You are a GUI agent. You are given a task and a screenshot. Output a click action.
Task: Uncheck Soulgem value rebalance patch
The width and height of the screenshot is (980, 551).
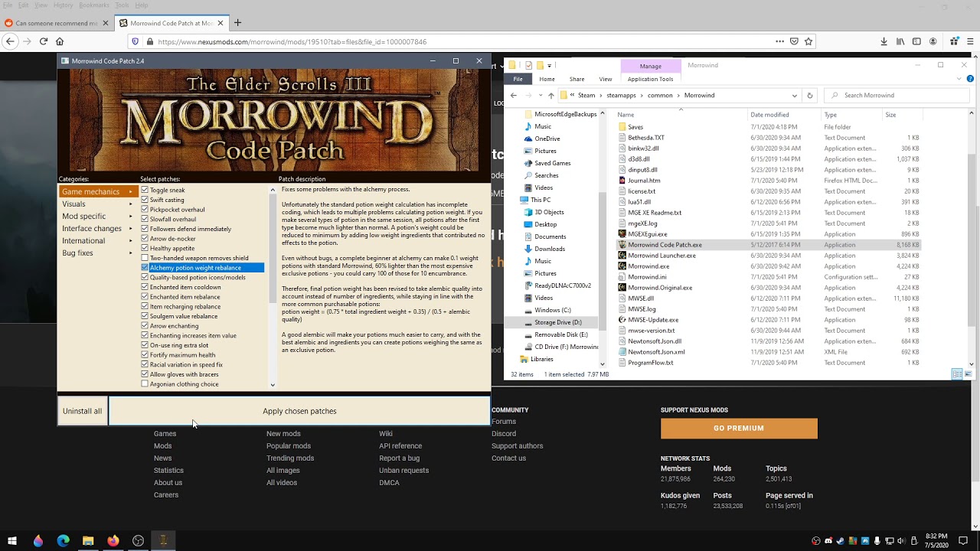coord(145,316)
